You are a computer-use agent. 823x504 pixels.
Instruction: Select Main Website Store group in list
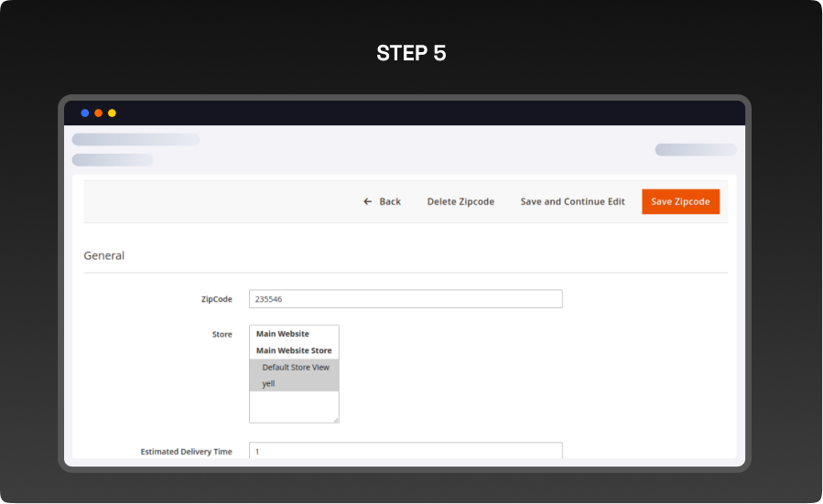(x=294, y=350)
